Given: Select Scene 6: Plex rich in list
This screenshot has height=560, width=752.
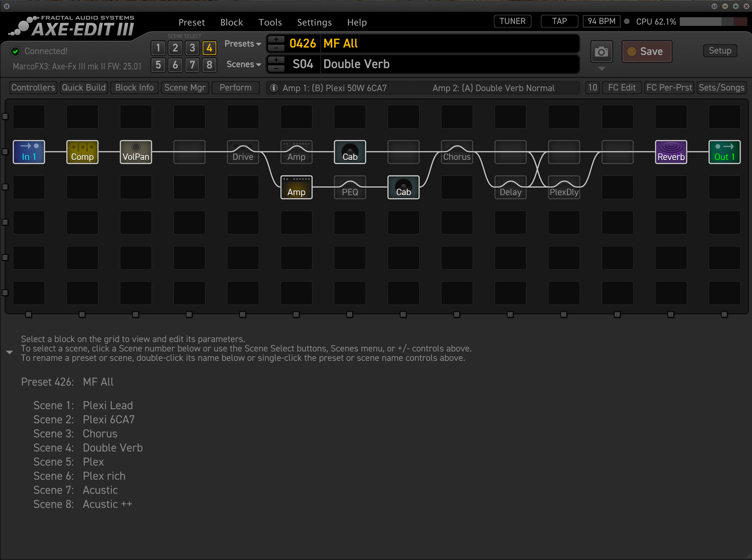Looking at the screenshot, I should (x=80, y=476).
